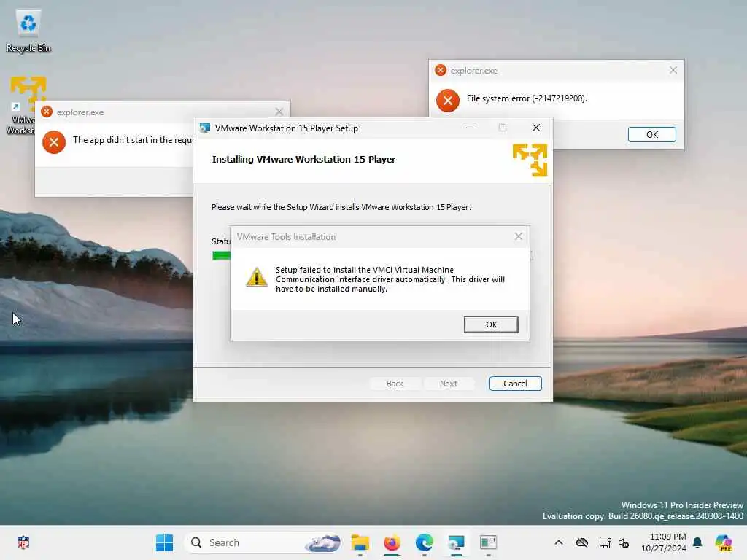The width and height of the screenshot is (747, 560).
Task: Open File Explorer from the taskbar
Action: pos(360,542)
